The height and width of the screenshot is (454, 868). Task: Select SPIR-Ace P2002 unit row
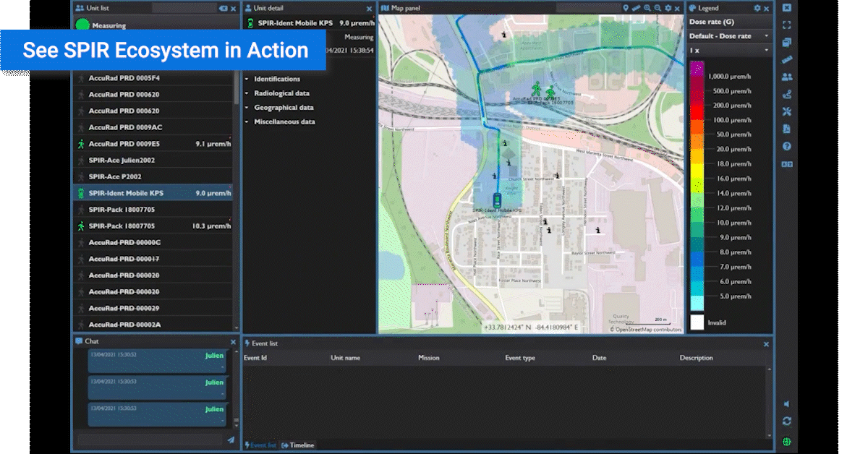tap(154, 176)
